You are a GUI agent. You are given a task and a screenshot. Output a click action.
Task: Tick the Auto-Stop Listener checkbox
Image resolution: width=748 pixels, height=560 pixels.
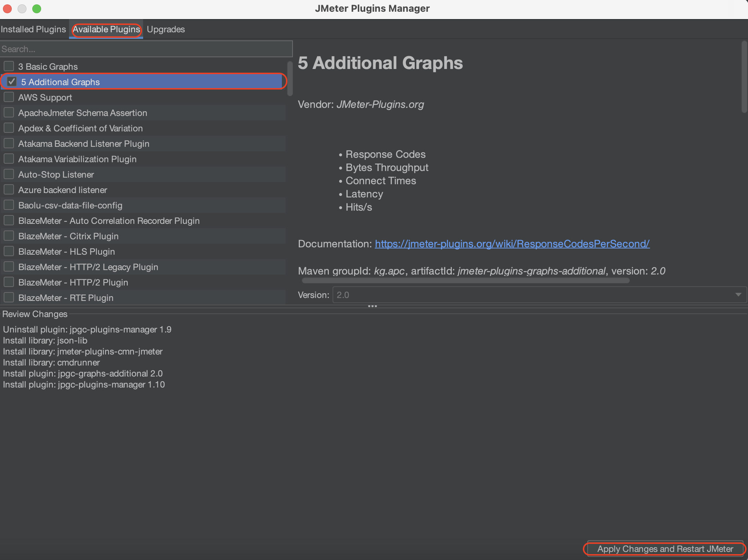tap(9, 174)
